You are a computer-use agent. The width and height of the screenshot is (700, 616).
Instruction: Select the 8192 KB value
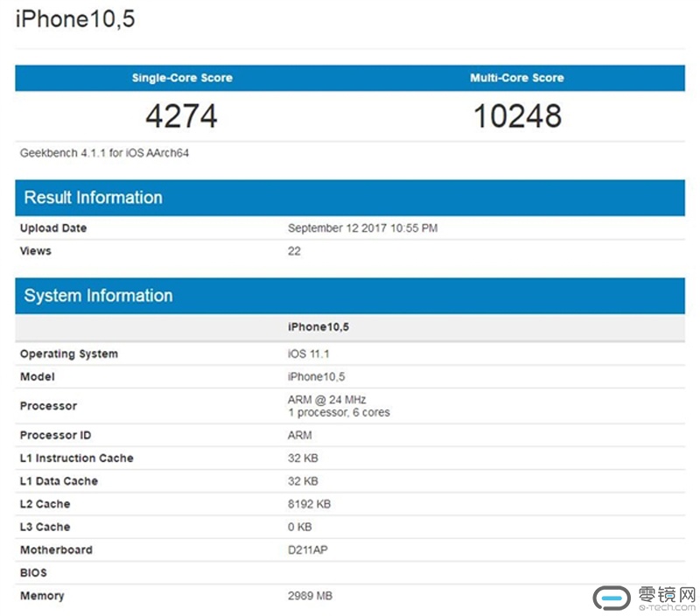click(x=310, y=504)
